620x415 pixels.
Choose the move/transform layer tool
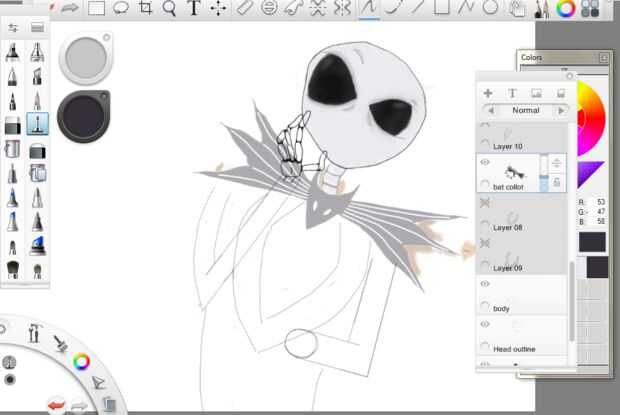218,9
